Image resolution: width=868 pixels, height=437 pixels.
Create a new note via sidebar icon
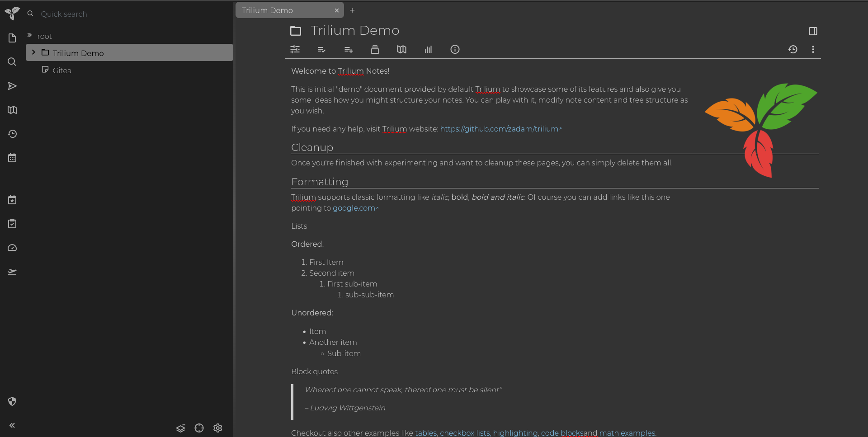[x=12, y=38]
